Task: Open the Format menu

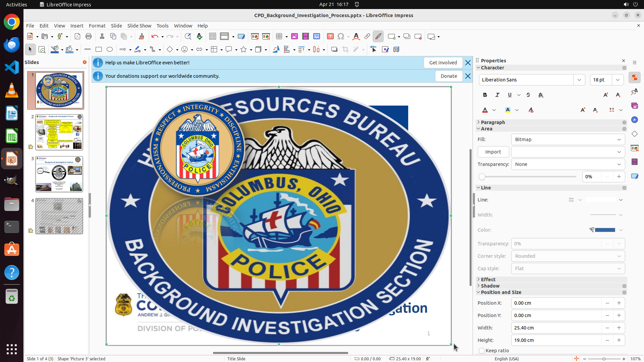Action: pyautogui.click(x=97, y=26)
